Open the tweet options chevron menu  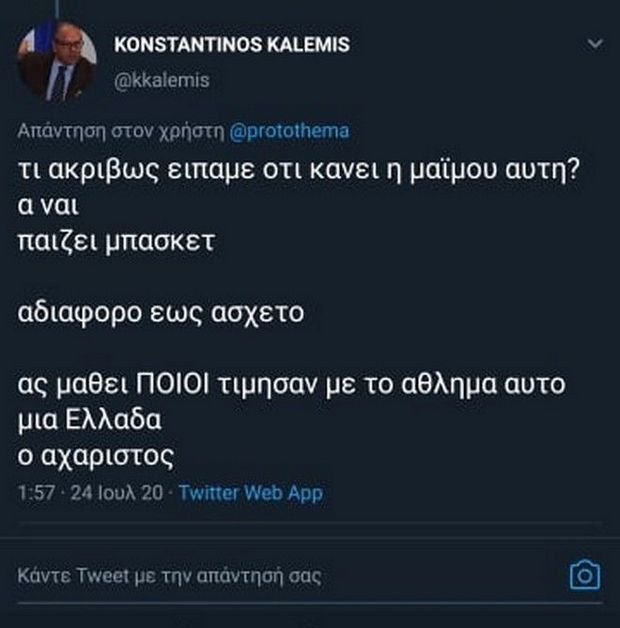click(595, 43)
